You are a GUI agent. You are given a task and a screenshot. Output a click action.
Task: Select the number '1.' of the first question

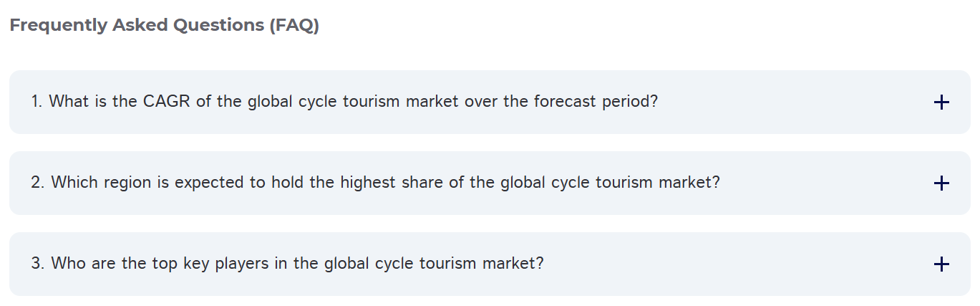[37, 102]
